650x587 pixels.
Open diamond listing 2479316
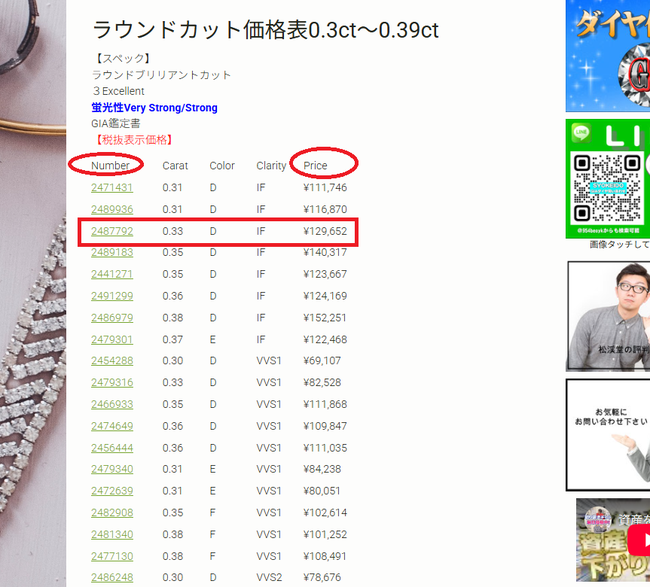tap(112, 382)
